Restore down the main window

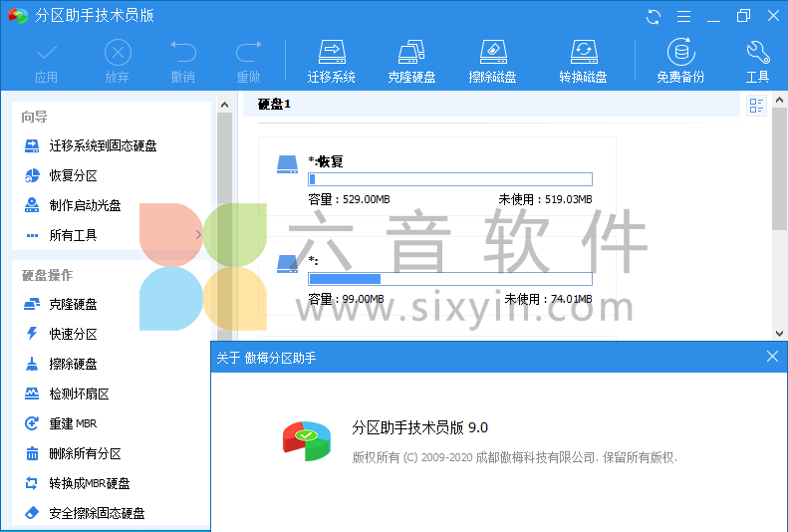point(743,17)
